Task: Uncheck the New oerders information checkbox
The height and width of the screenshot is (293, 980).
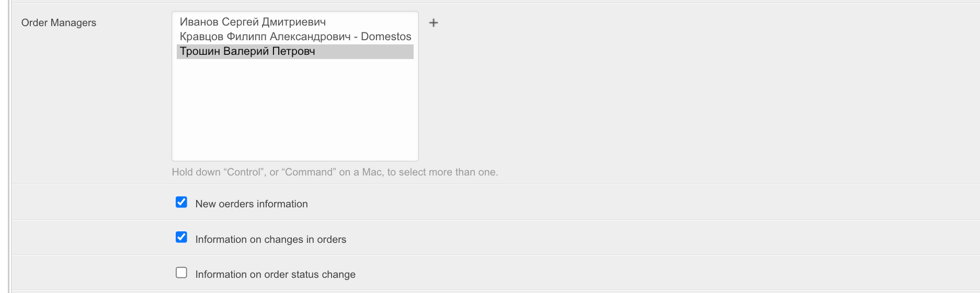Action: [181, 202]
